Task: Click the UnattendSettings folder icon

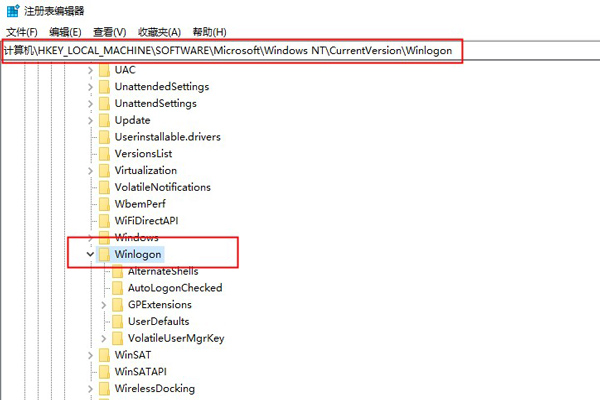Action: [x=104, y=103]
